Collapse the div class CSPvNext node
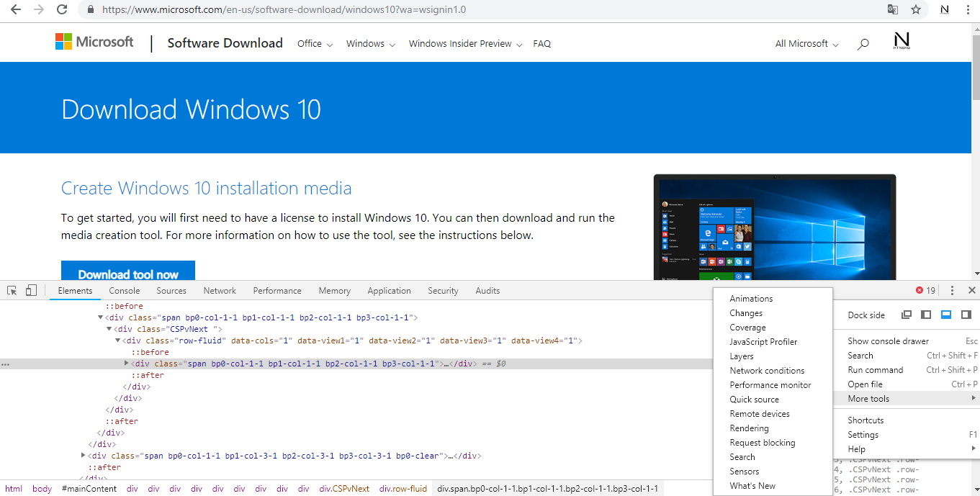Viewport: 980px width, 496px height. tap(109, 329)
